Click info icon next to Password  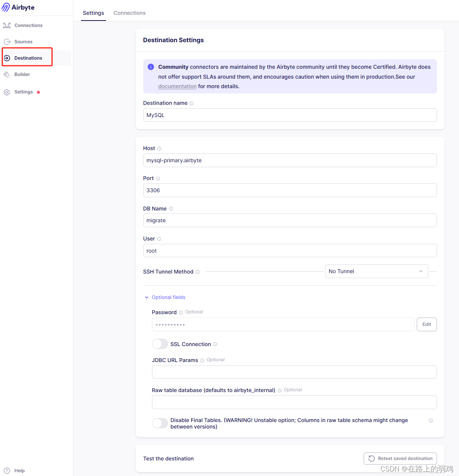[x=181, y=313]
